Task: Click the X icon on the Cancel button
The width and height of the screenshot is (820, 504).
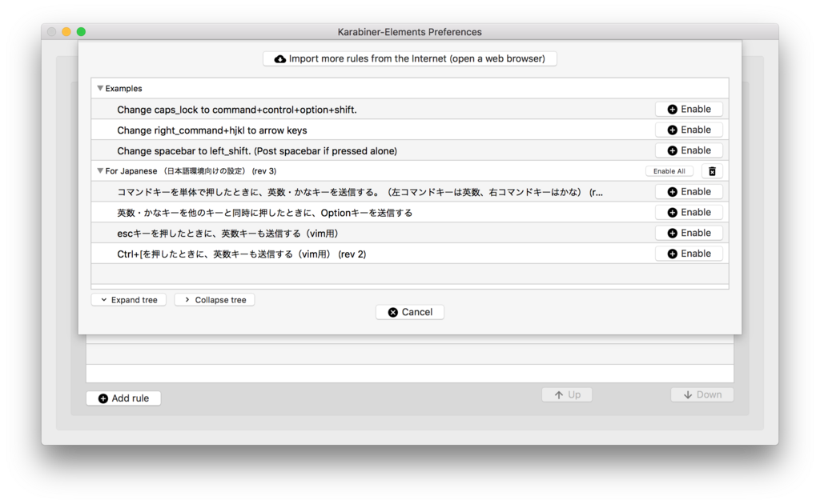Action: (392, 312)
